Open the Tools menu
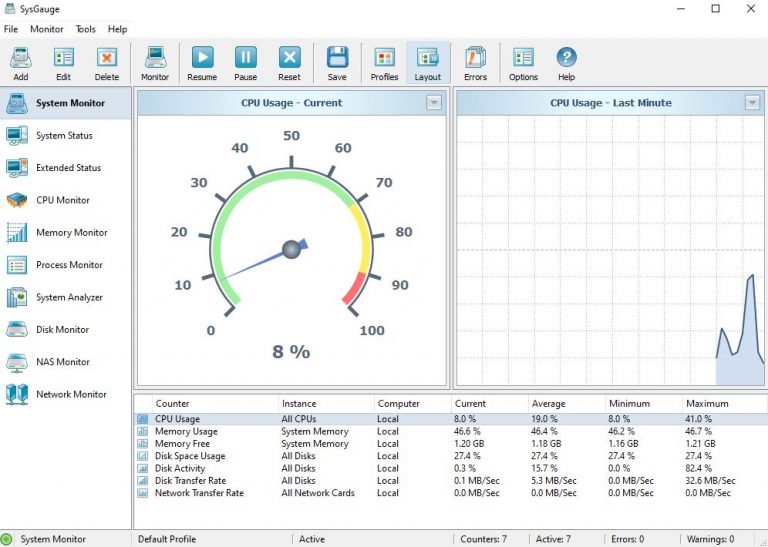 click(x=85, y=29)
